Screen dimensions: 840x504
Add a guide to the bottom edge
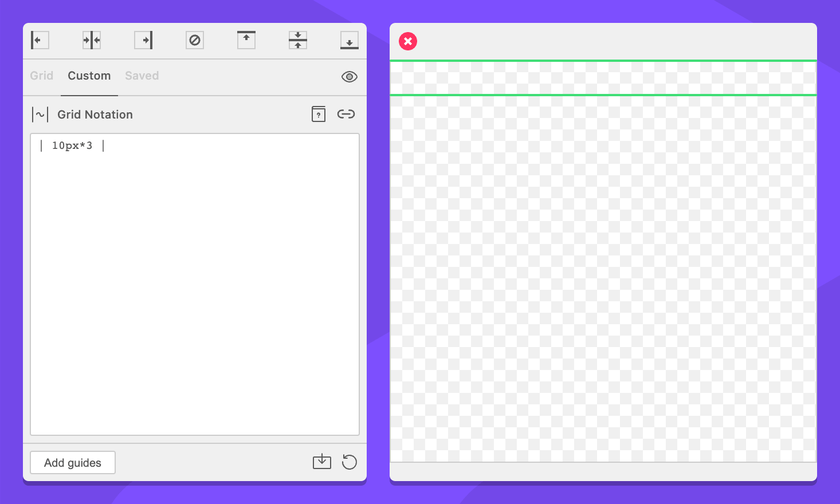[x=350, y=40]
